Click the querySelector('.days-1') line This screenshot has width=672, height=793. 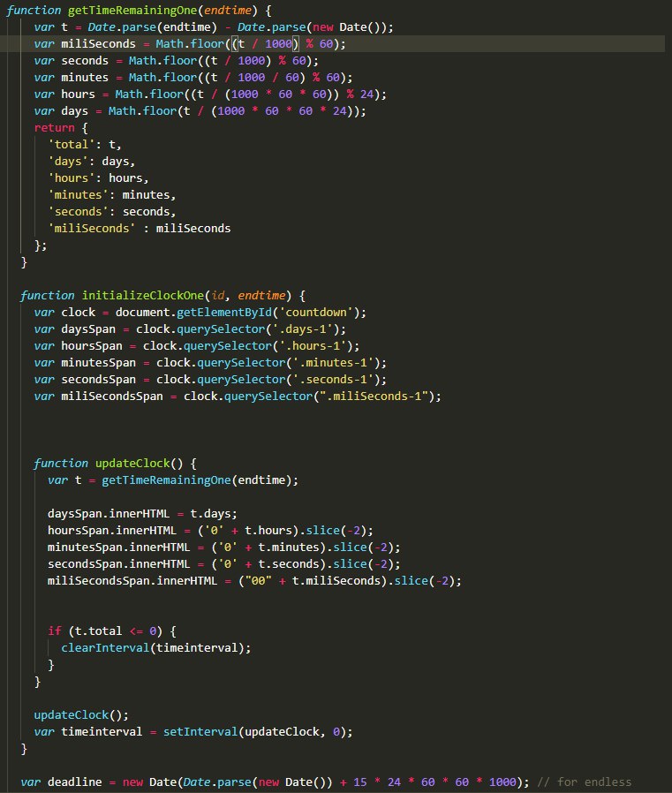point(190,329)
